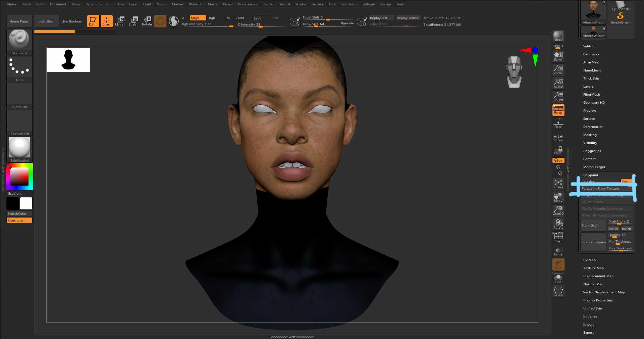Open the Preferences menu
644x339 pixels.
click(x=247, y=4)
